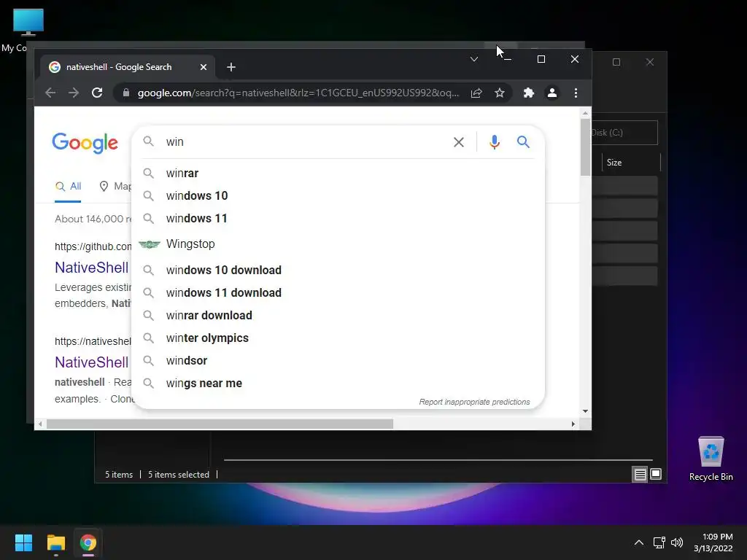Maximize the File Explorer window
Image resolution: width=747 pixels, height=560 pixels.
point(616,63)
